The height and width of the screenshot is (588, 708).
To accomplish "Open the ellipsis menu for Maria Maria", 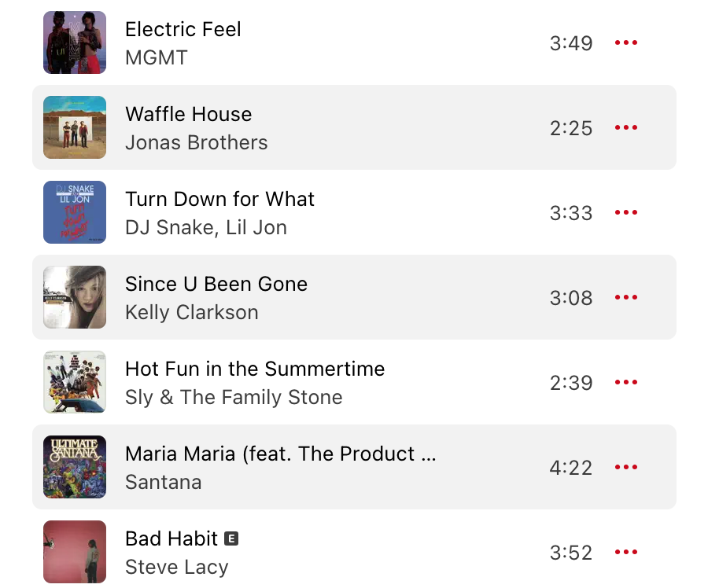I will (625, 468).
